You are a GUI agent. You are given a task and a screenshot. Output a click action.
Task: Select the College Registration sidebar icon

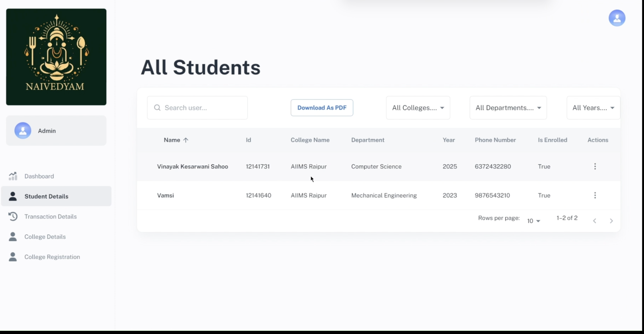13,257
